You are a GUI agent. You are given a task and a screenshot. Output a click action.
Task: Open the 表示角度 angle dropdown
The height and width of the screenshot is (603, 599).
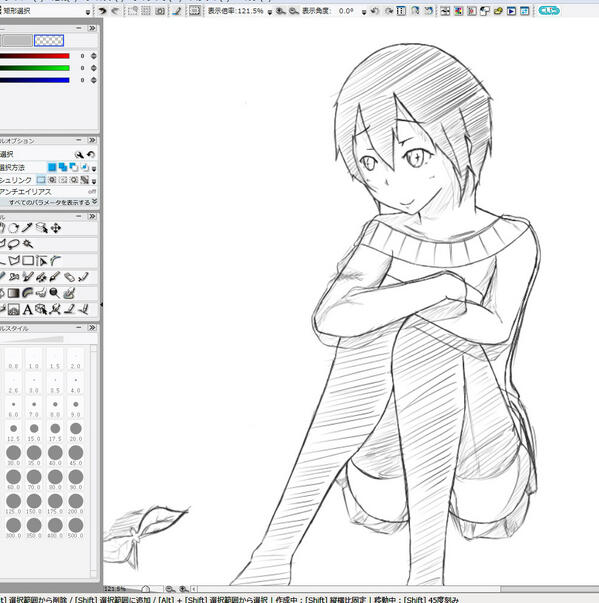click(x=364, y=12)
